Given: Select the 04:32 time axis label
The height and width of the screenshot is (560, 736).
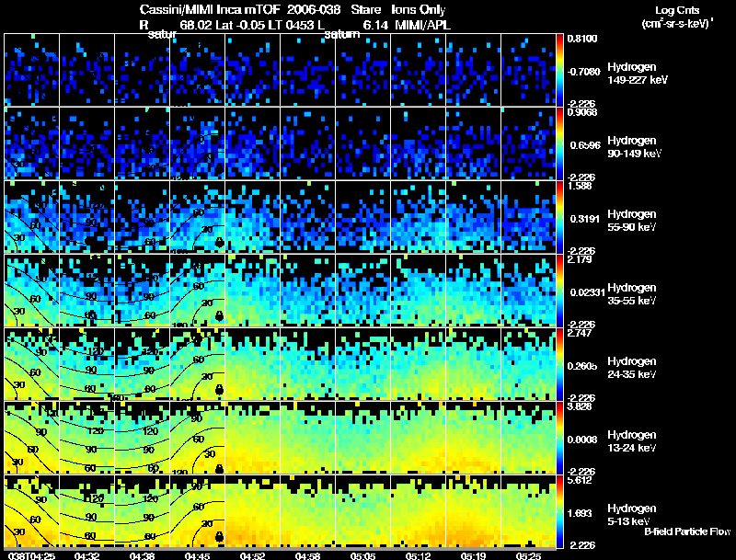Looking at the screenshot, I should [x=86, y=554].
